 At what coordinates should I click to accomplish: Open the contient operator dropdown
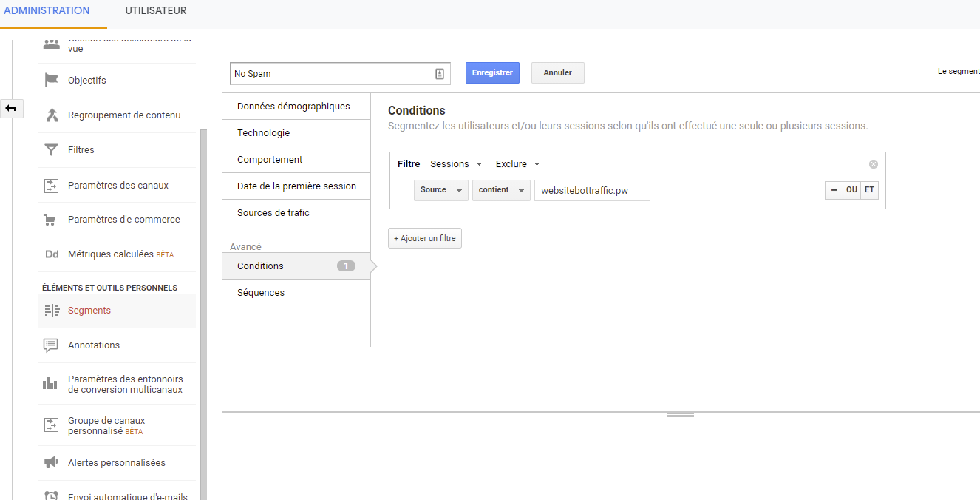click(x=501, y=190)
